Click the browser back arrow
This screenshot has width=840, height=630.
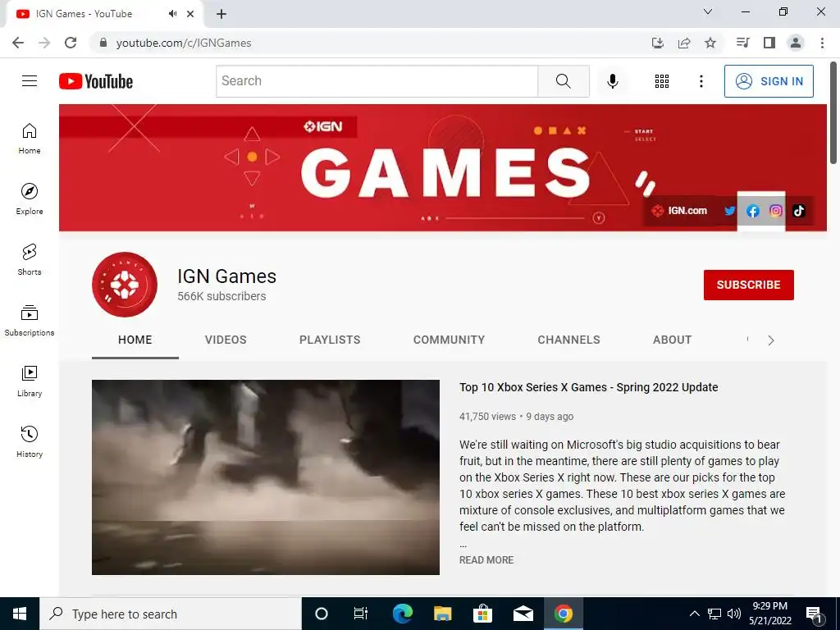click(x=18, y=43)
